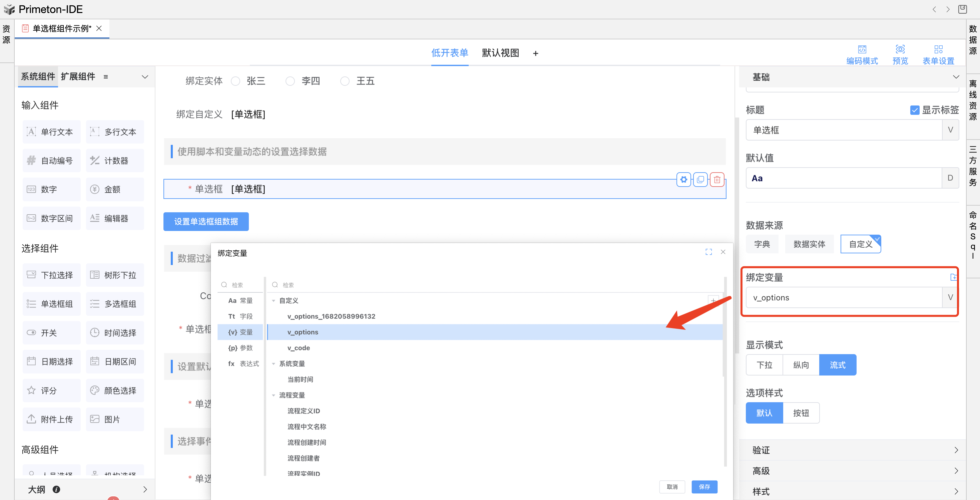
Task: Switch to the 扩展组件 tab
Action: coord(78,76)
